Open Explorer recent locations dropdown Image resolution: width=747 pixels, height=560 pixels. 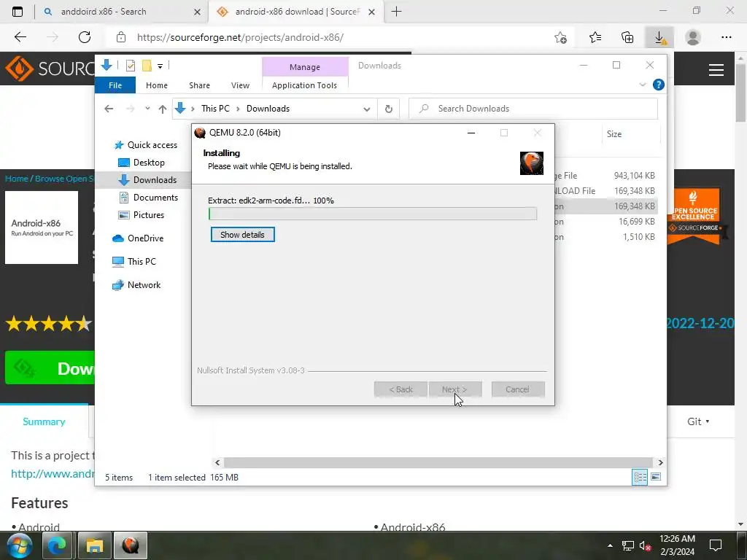point(147,109)
